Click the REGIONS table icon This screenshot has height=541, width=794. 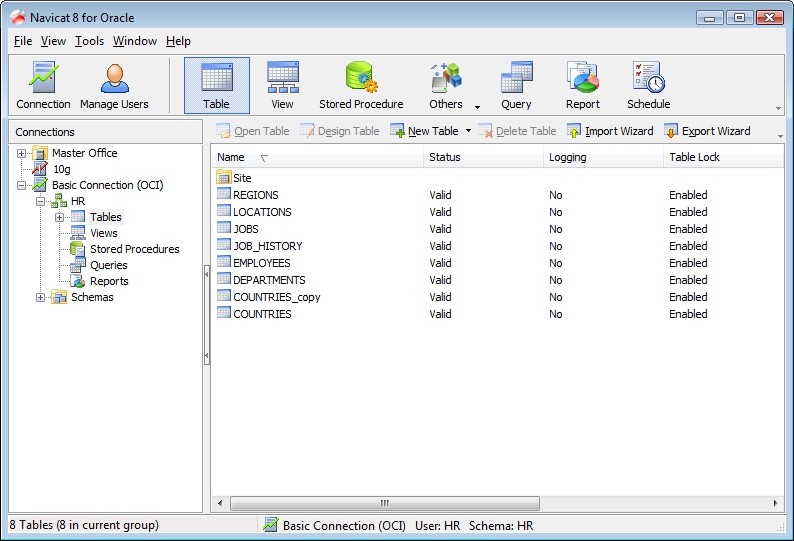(x=224, y=194)
